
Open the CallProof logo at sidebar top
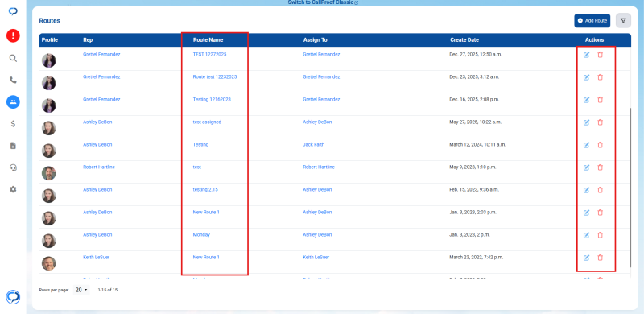tap(13, 11)
